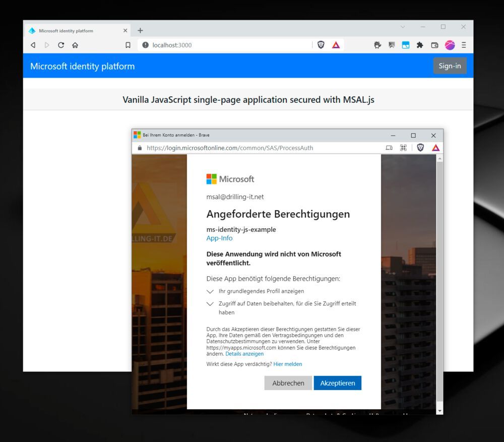
Task: Click the penguin extension icon
Action: (x=377, y=45)
